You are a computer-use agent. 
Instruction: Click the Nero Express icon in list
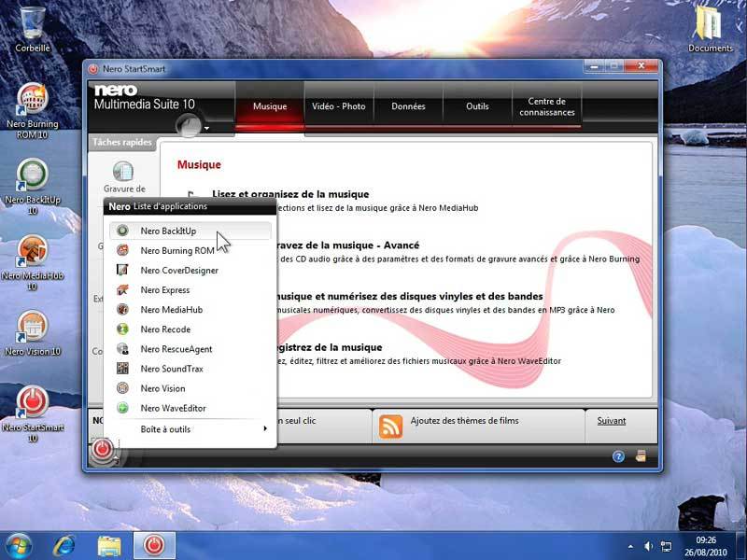coord(122,289)
